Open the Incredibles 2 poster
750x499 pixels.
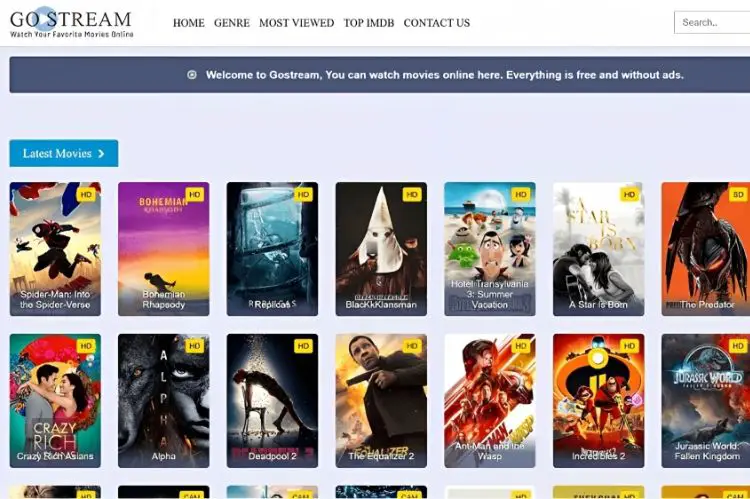[598, 401]
